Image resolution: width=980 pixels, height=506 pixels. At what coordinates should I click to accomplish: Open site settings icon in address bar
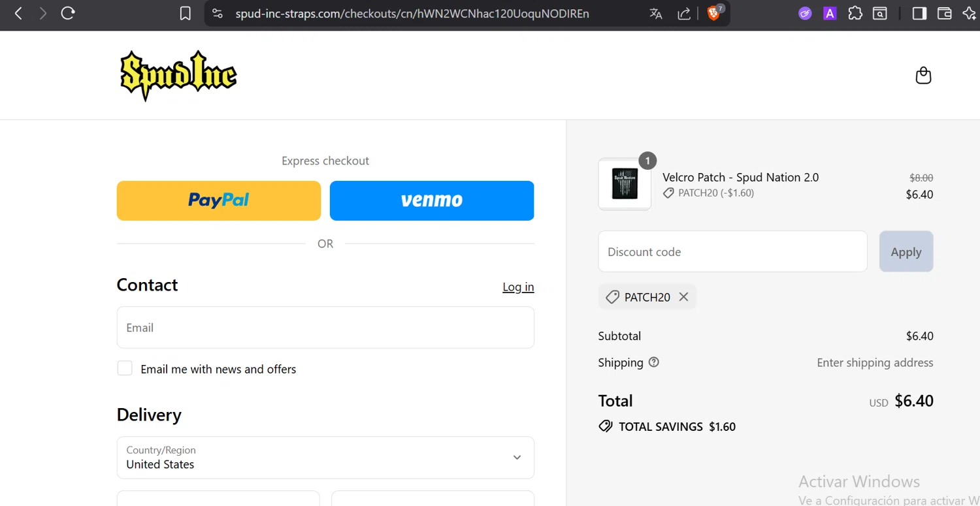pyautogui.click(x=218, y=13)
